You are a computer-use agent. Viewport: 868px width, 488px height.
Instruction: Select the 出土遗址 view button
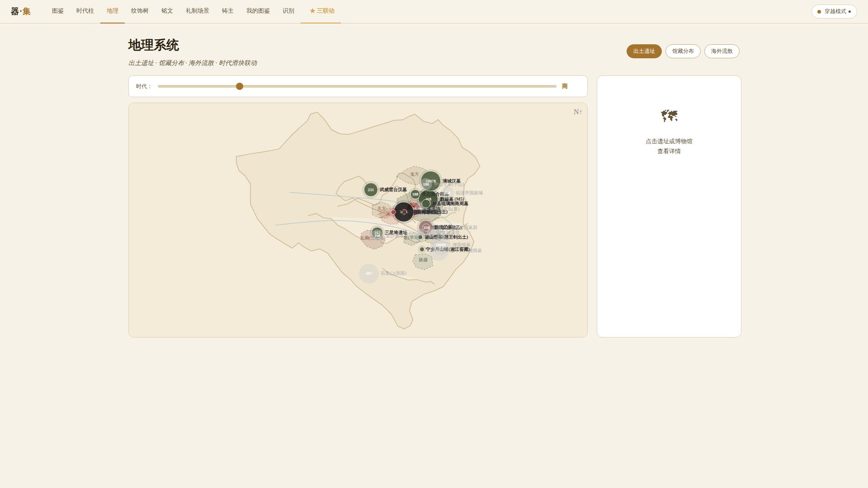(644, 51)
